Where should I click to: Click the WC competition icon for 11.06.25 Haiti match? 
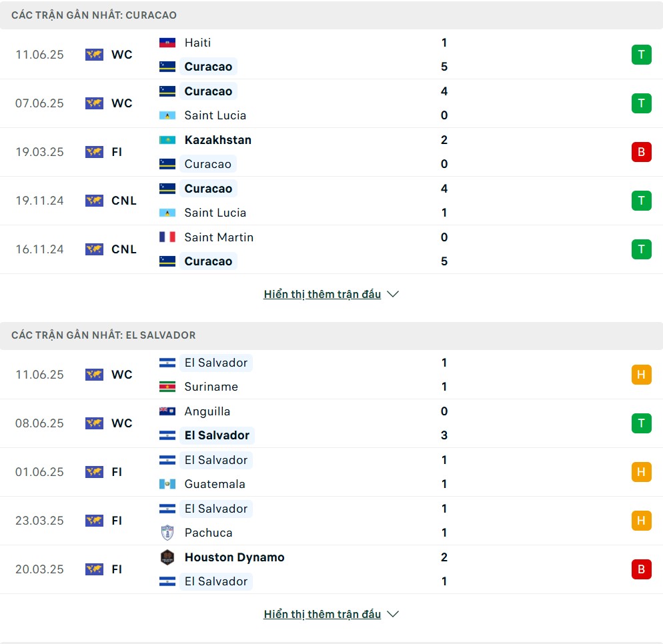click(94, 55)
